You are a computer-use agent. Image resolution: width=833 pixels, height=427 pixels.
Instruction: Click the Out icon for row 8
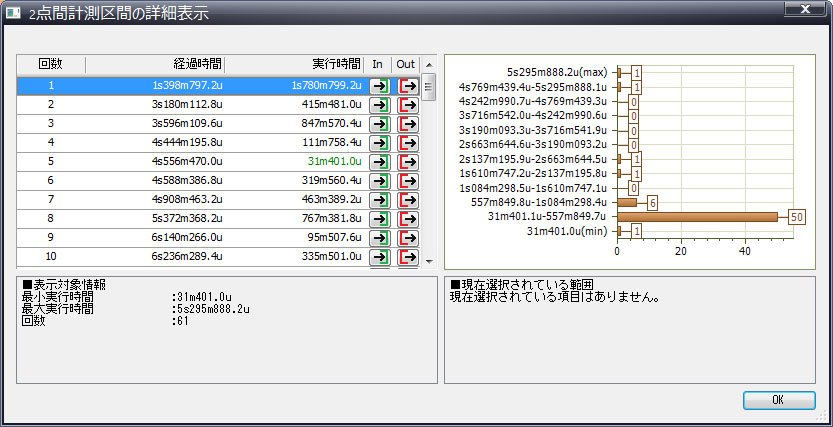pos(408,219)
